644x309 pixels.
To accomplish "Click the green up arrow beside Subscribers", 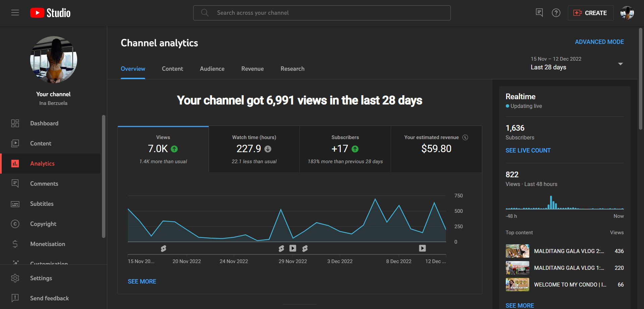I will click(355, 149).
